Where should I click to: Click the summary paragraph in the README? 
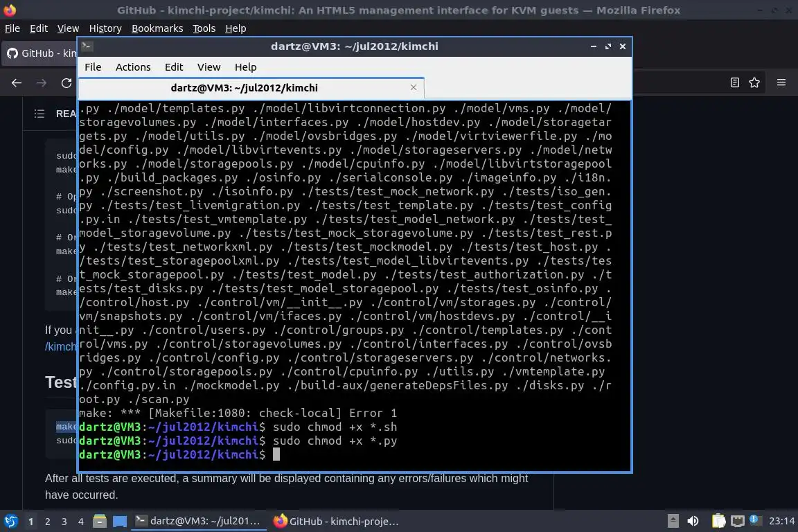click(x=286, y=486)
